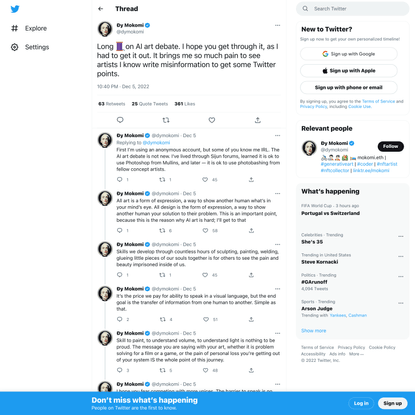Open more options on the main tweet

[x=277, y=25]
